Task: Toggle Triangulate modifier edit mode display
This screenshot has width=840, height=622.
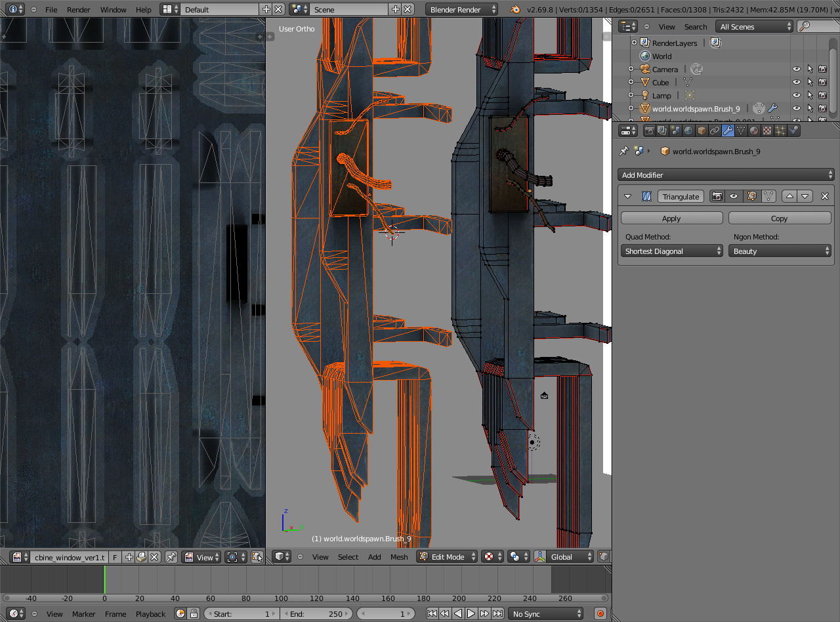Action: tap(751, 196)
